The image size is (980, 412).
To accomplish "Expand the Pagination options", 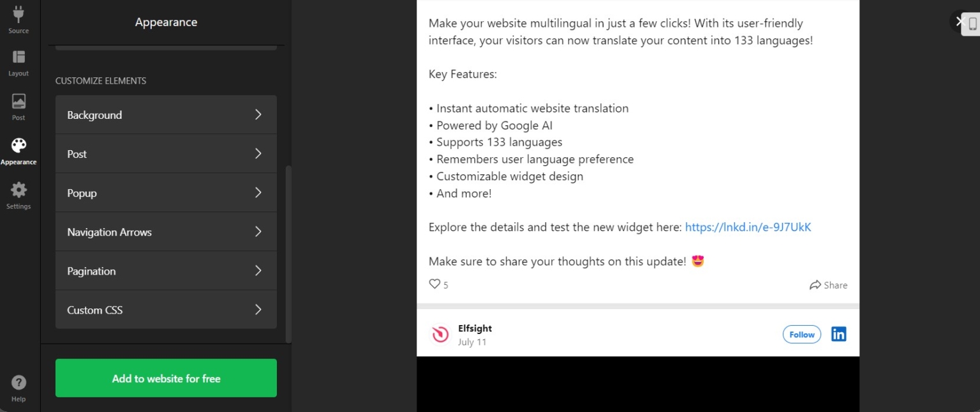I will point(166,270).
